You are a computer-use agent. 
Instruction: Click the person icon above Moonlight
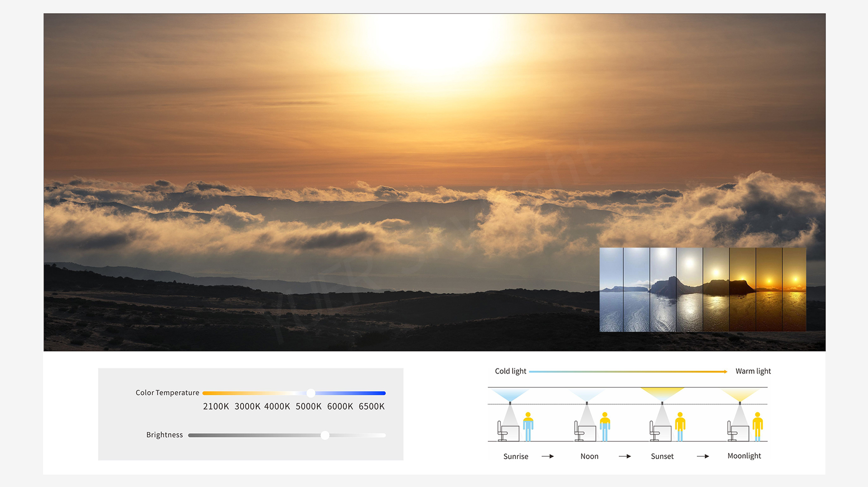point(758,426)
